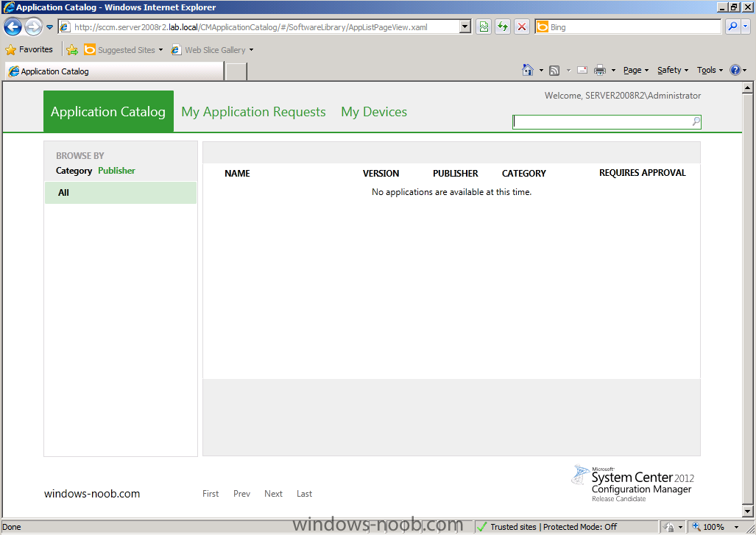Image resolution: width=756 pixels, height=535 pixels.
Task: Expand the address bar history dropdown
Action: click(465, 27)
